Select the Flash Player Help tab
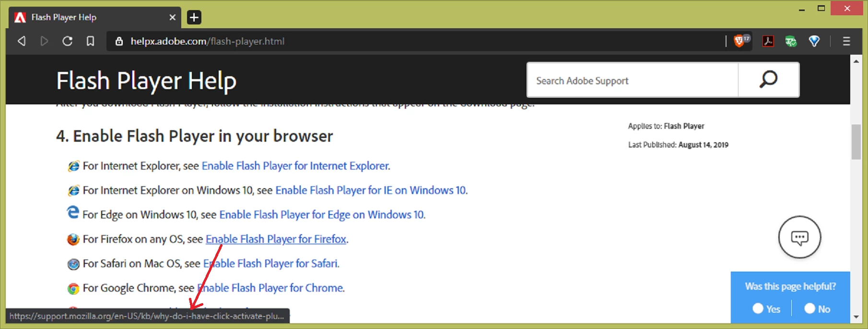Image resolution: width=868 pixels, height=329 pixels. 95,17
